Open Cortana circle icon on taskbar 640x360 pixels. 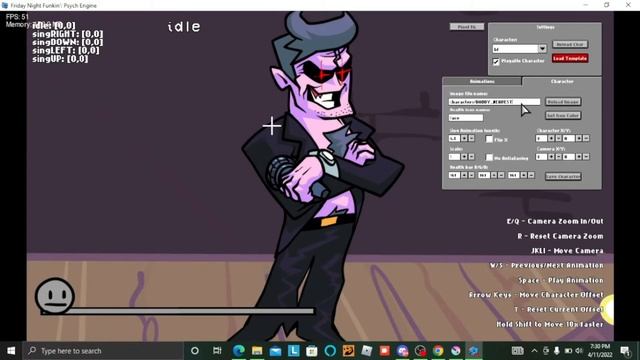pos(195,351)
